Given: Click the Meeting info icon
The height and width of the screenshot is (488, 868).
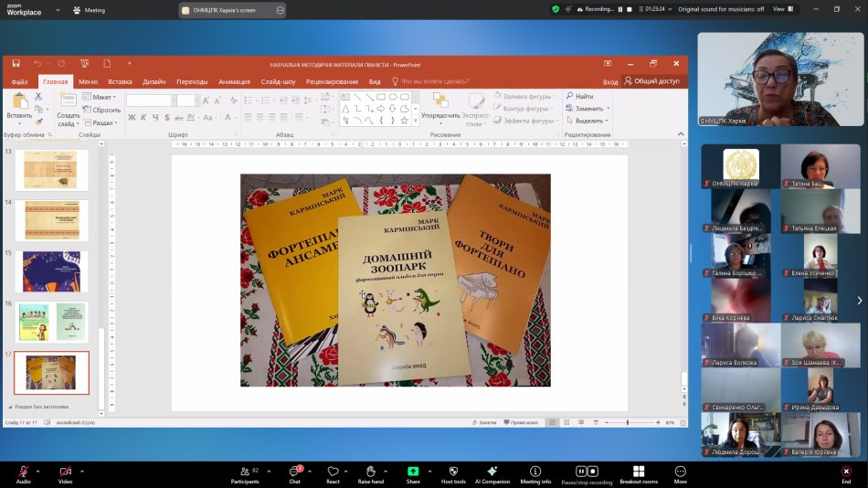Looking at the screenshot, I should [535, 471].
